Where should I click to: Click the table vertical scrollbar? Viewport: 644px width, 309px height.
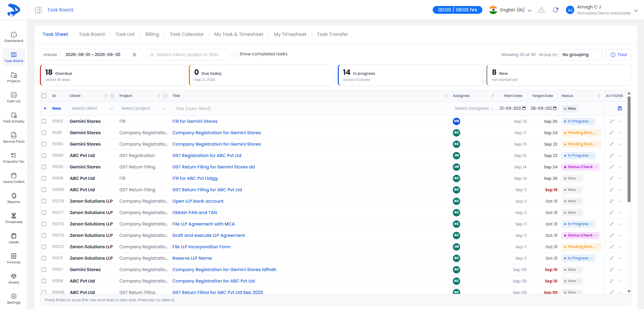[x=629, y=149]
